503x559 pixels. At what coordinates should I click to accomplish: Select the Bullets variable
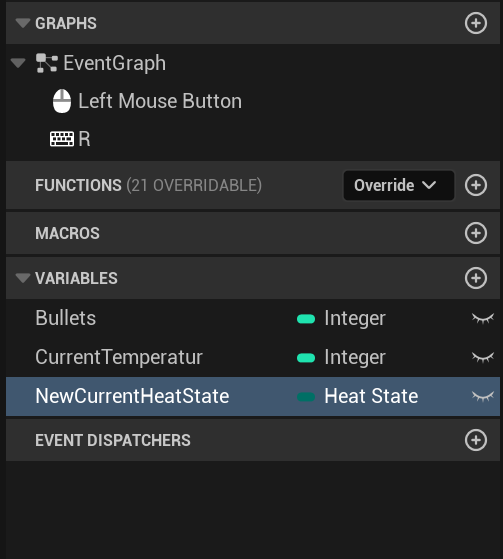coord(66,318)
